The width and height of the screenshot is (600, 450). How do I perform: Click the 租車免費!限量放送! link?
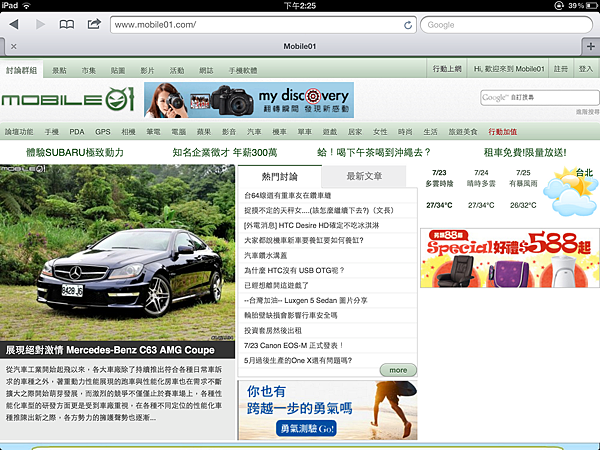pos(525,153)
